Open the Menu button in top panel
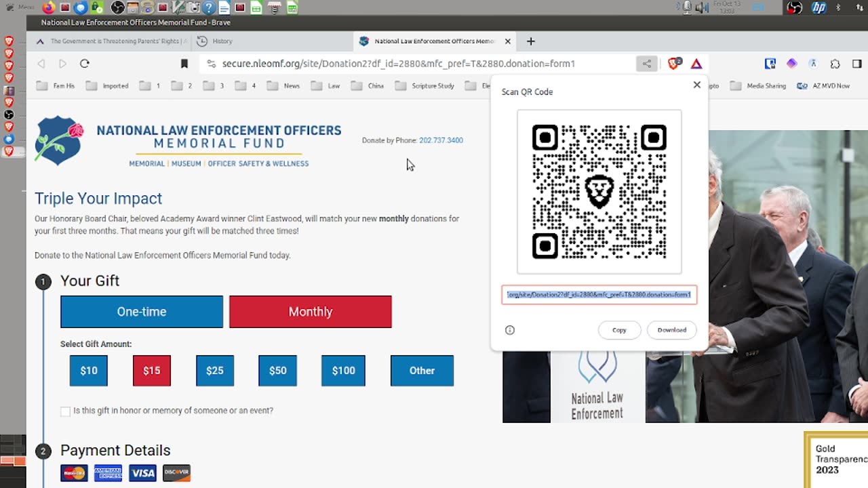 pyautogui.click(x=20, y=7)
